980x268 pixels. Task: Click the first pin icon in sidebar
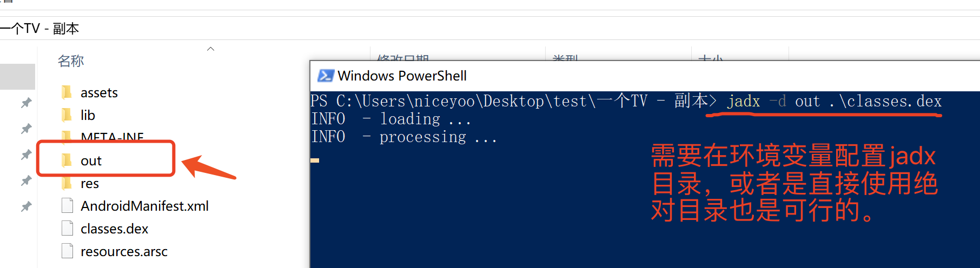click(26, 103)
